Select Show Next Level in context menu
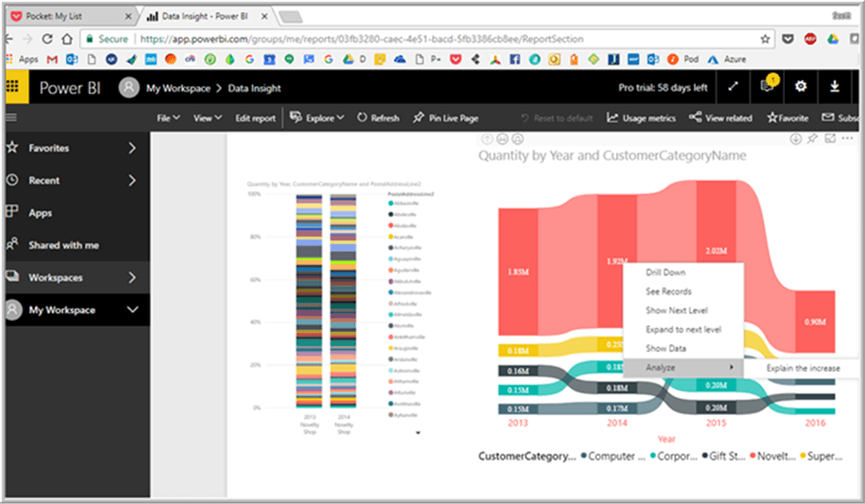This screenshot has width=865, height=504. 676,310
